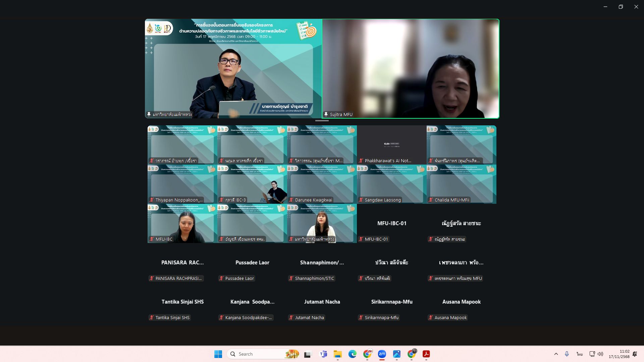Open Adobe Acrobat in taskbar
644x362 pixels.
[426, 354]
